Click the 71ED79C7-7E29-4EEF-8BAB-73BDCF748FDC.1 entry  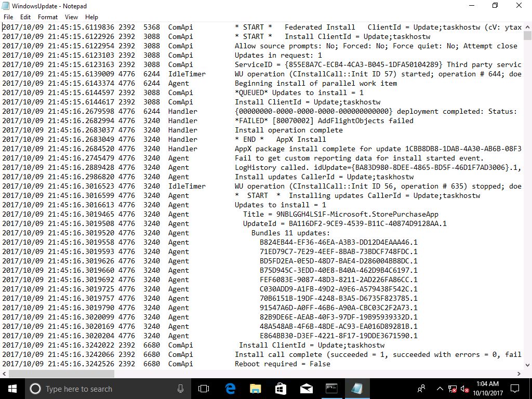(x=339, y=252)
